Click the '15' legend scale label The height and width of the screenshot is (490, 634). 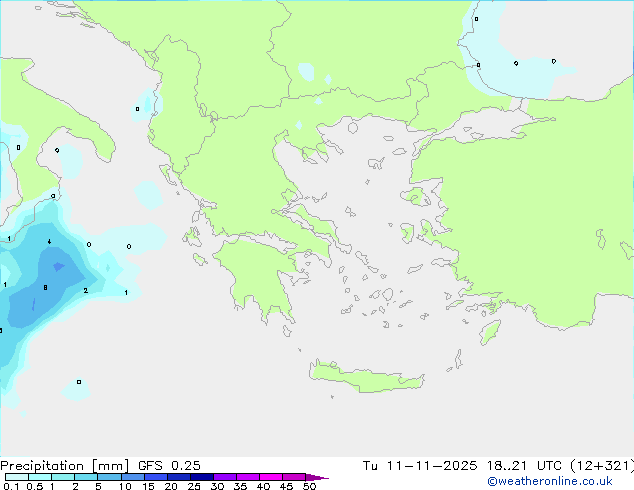point(148,486)
